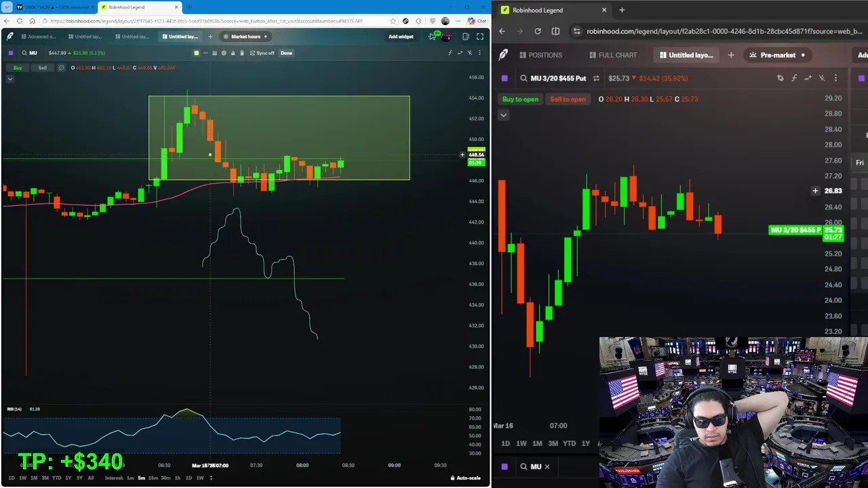Add alert plus at 26.83 price level

tap(815, 191)
